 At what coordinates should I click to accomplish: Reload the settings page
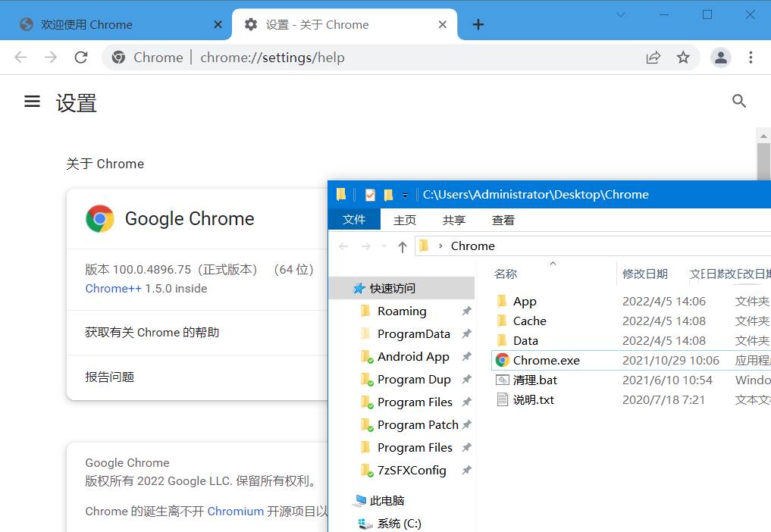tap(80, 57)
